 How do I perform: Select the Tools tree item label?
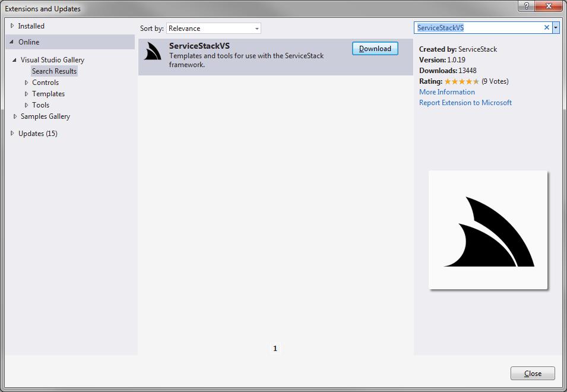[x=40, y=105]
